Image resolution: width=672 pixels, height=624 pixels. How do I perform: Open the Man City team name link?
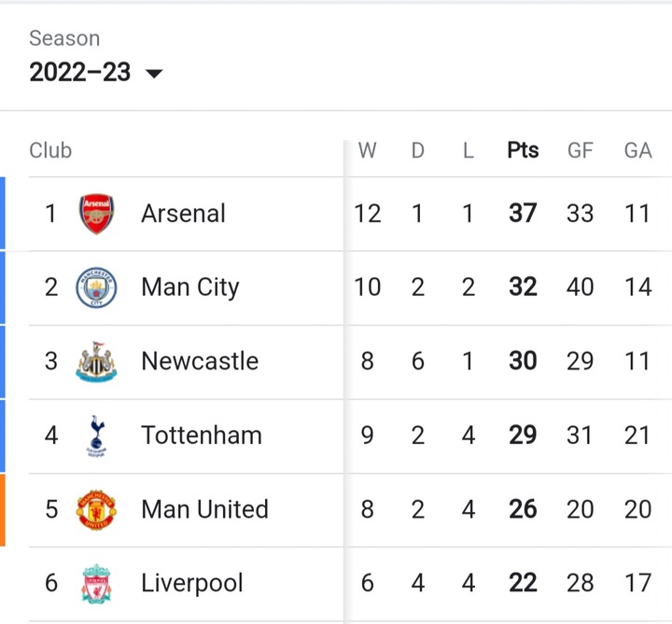pyautogui.click(x=190, y=287)
